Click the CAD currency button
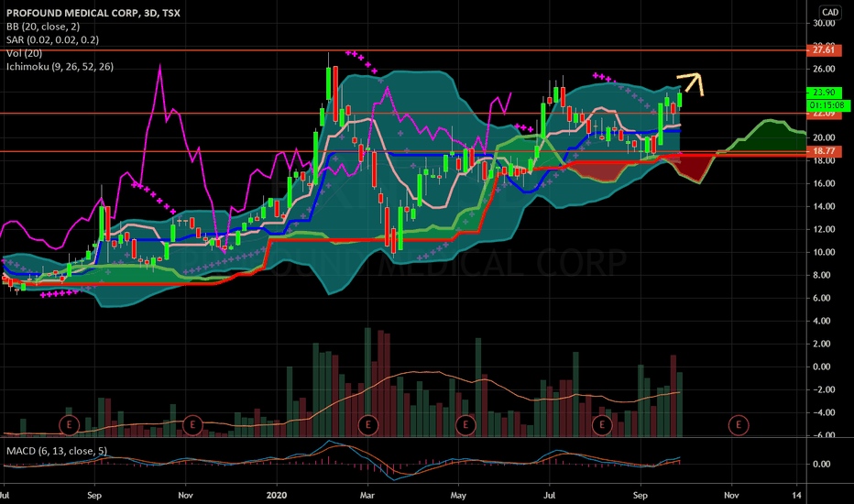 (x=830, y=12)
